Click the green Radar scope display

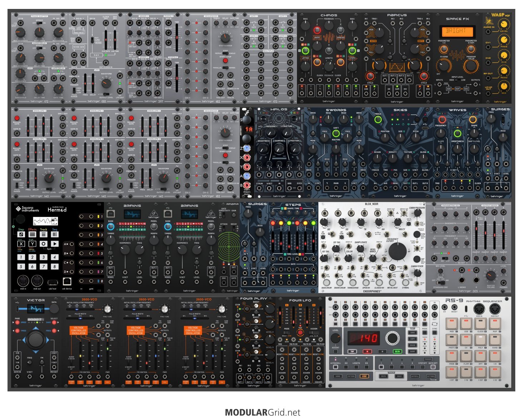(229, 246)
